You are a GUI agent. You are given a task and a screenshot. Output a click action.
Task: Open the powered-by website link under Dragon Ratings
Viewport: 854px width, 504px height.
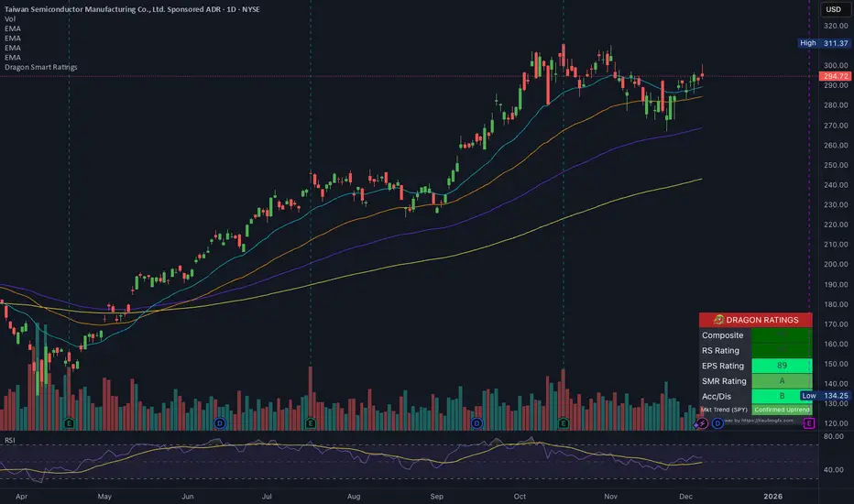(x=759, y=420)
